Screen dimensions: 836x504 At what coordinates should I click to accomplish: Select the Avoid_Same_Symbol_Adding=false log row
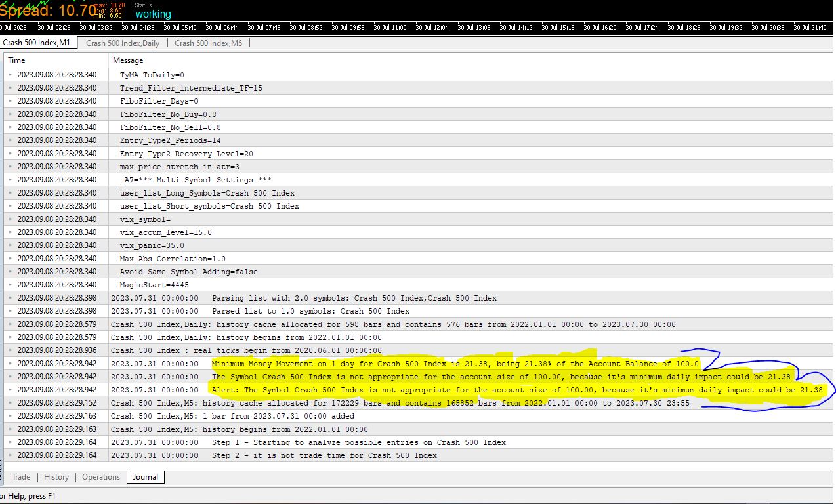pos(419,272)
